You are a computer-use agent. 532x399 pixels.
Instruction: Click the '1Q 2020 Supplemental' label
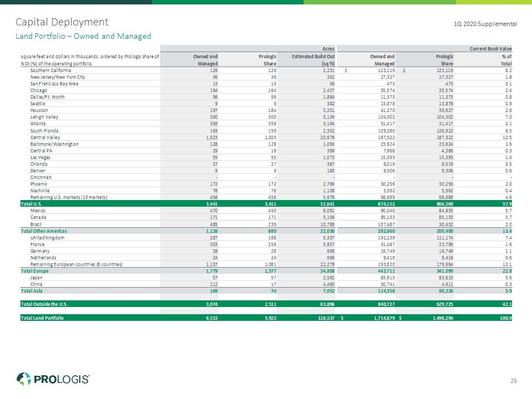(485, 24)
